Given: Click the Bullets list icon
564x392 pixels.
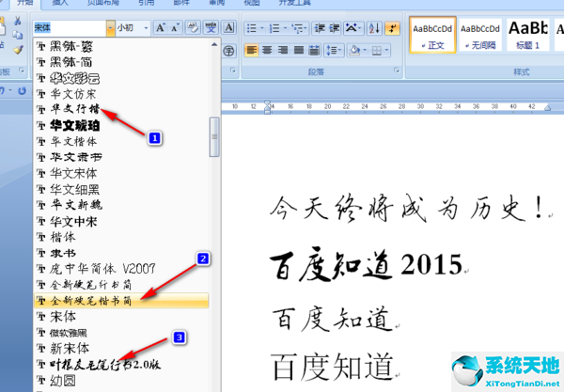Looking at the screenshot, I should click(252, 28).
